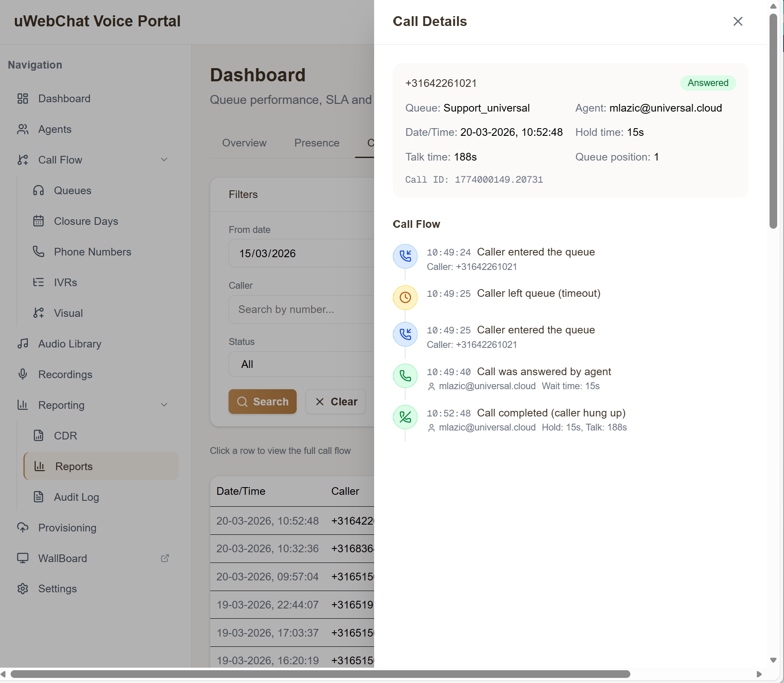
Task: Open Settings via the gear icon
Action: (23, 588)
